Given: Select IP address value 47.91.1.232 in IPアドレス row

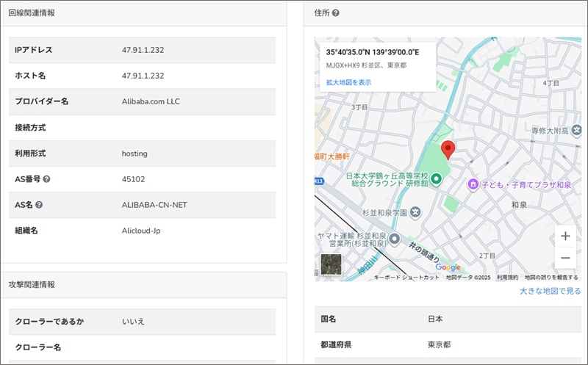Looking at the screenshot, I should [143, 50].
